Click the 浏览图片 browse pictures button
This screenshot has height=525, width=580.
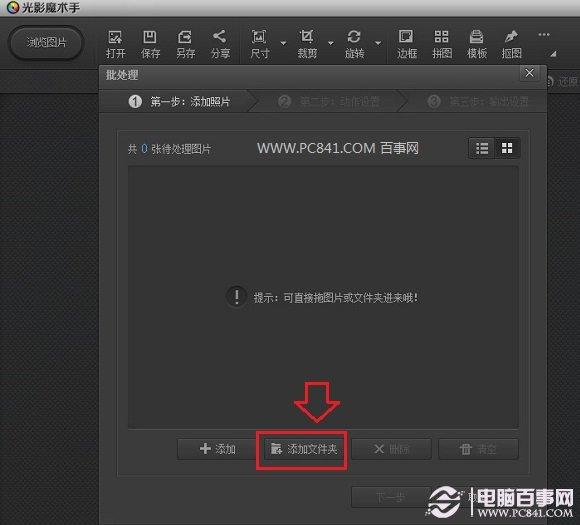pos(46,43)
